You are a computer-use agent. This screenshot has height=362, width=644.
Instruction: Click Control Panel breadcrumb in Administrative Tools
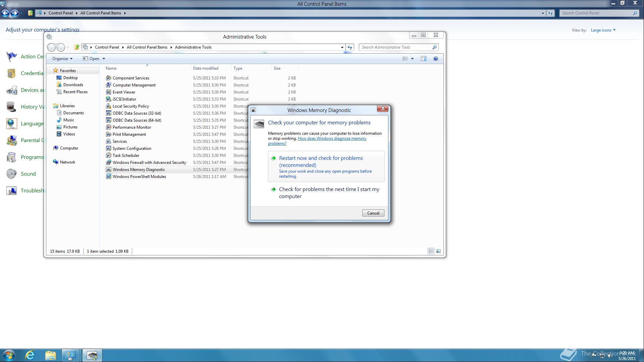coord(107,47)
